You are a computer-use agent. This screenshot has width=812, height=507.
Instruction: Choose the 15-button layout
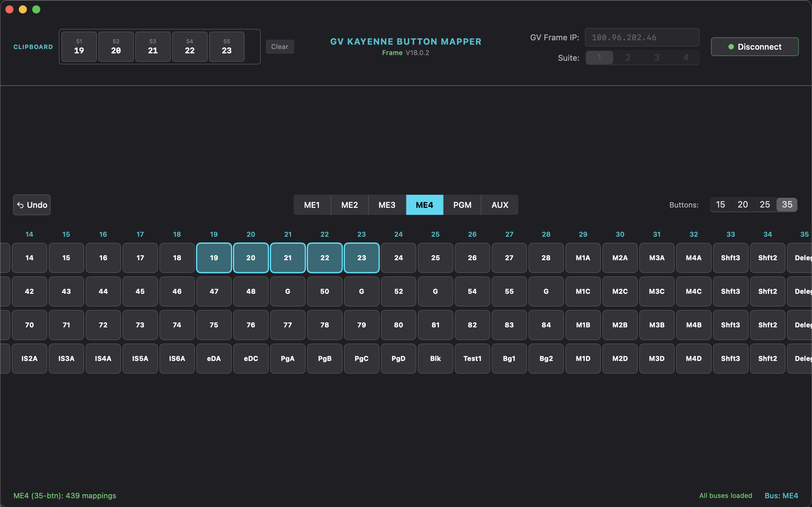[x=721, y=204]
